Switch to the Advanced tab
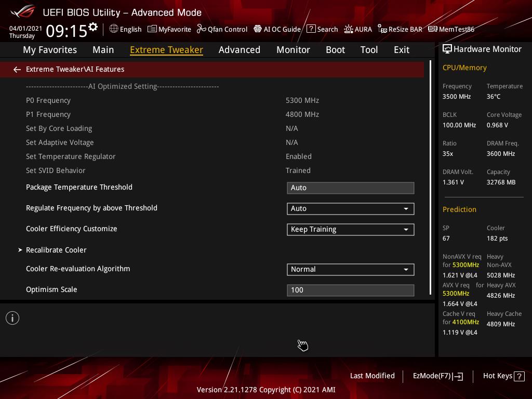Screen dimensions: 532x399 pyautogui.click(x=239, y=50)
